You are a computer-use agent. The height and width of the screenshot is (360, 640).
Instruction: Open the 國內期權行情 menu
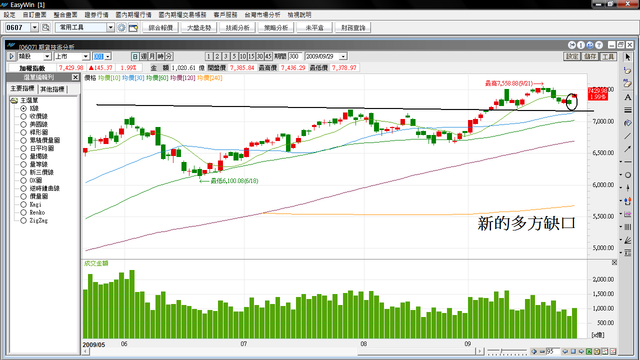click(133, 15)
